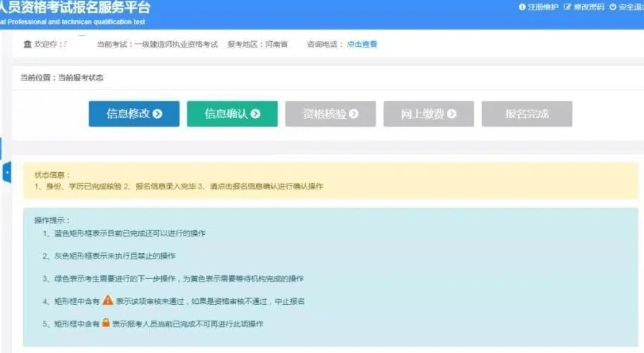Click the orange lock icon in tip 5
This screenshot has width=644, height=353.
106,323
